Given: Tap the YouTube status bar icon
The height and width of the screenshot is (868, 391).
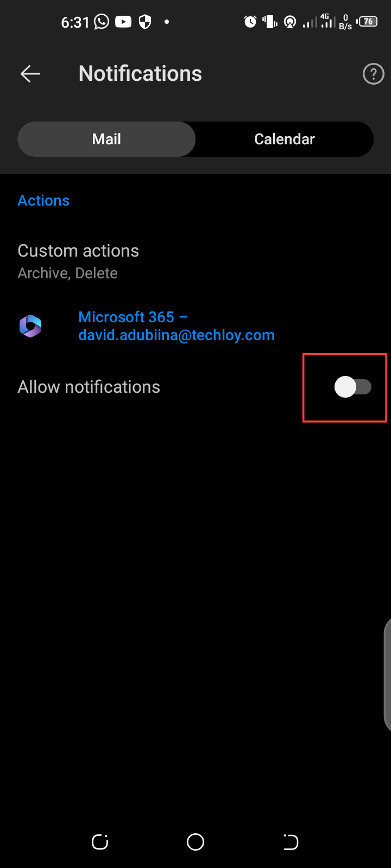Looking at the screenshot, I should point(123,22).
